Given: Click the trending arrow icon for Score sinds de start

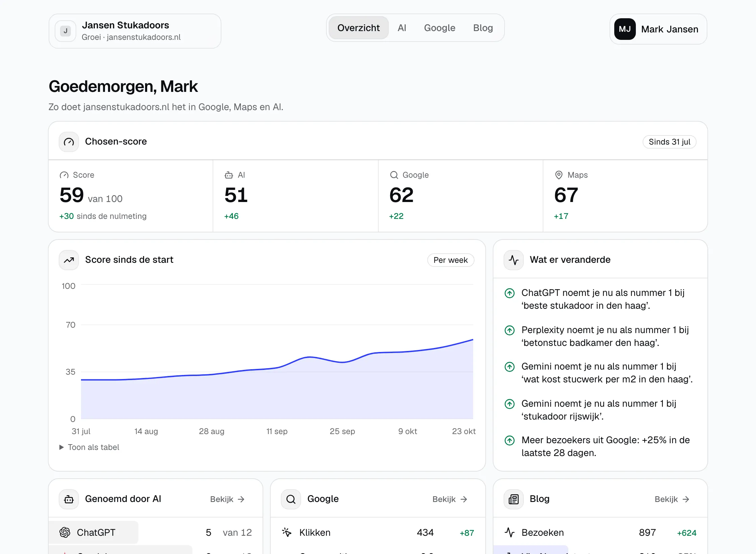Looking at the screenshot, I should [69, 260].
